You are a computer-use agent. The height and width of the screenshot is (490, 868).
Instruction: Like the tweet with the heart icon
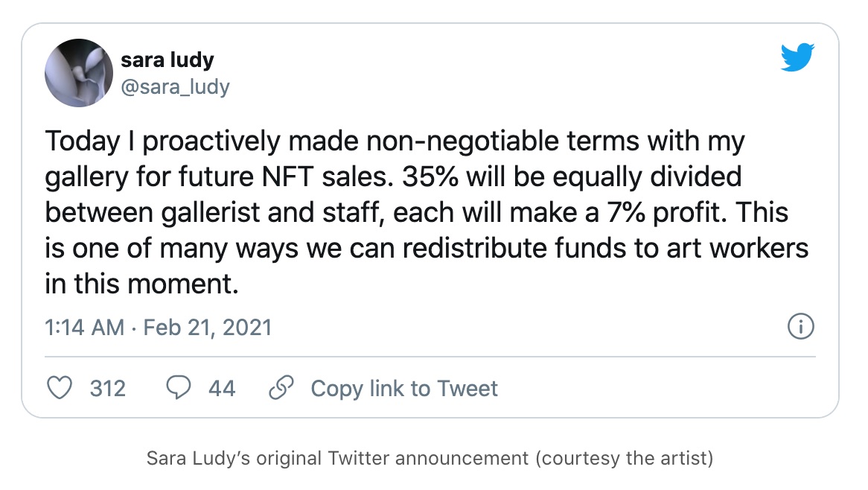tap(60, 388)
